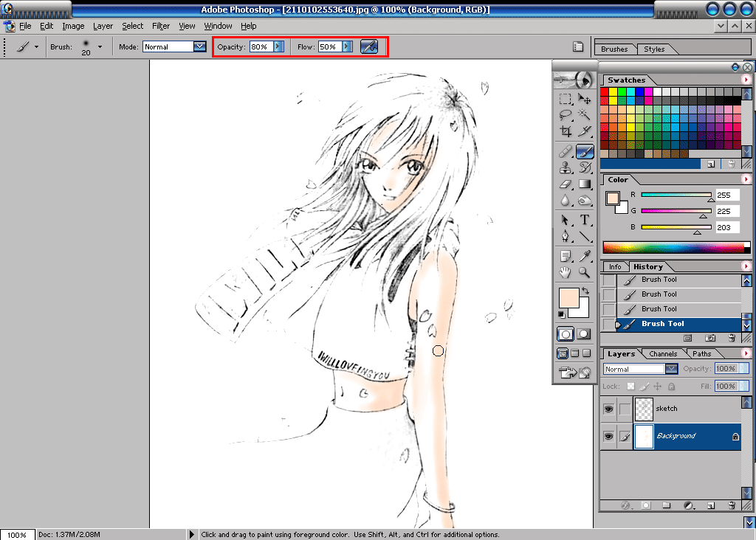Select the Move tool

[x=585, y=100]
